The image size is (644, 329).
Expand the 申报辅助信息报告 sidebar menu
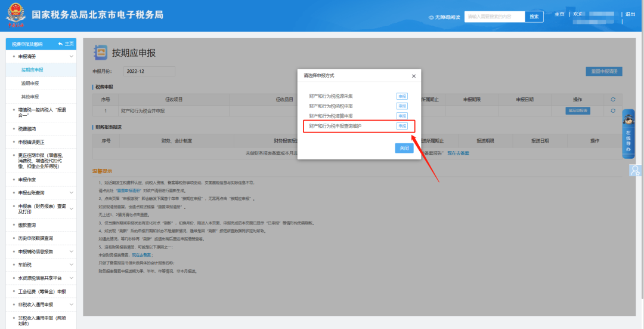coord(72,251)
